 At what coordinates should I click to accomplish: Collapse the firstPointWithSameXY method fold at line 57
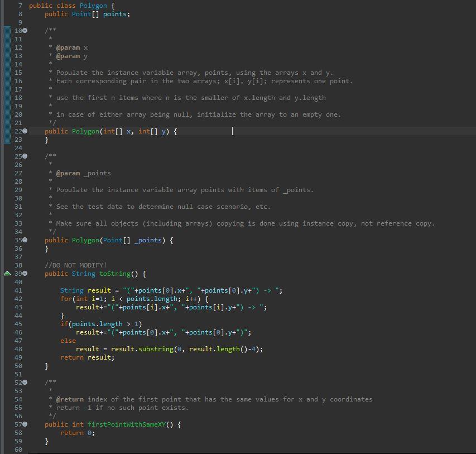(x=25, y=424)
